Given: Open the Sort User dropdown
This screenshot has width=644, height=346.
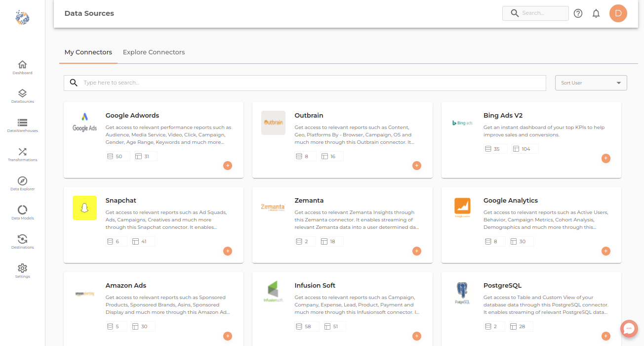Looking at the screenshot, I should tap(591, 83).
